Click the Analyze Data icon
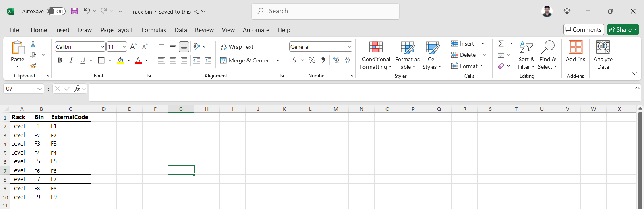This screenshot has width=644, height=209. pyautogui.click(x=603, y=48)
